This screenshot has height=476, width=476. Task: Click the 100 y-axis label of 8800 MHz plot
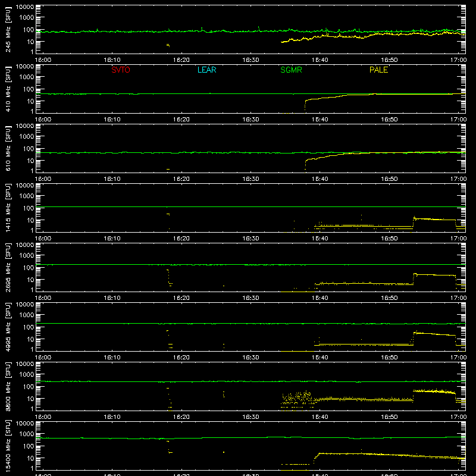coord(29,387)
